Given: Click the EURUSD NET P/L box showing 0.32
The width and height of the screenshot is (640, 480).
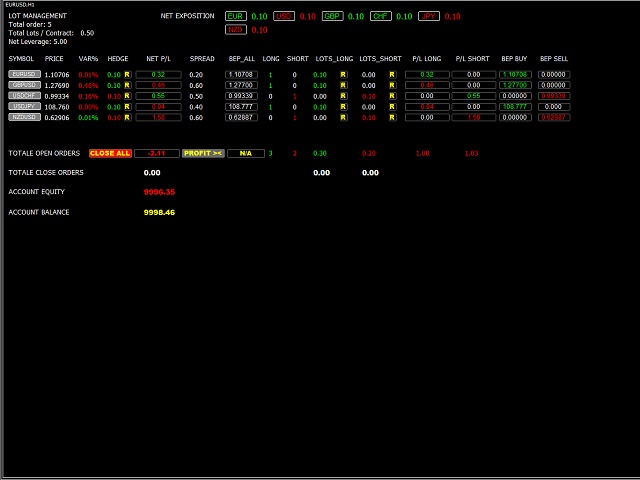Looking at the screenshot, I should tap(158, 75).
